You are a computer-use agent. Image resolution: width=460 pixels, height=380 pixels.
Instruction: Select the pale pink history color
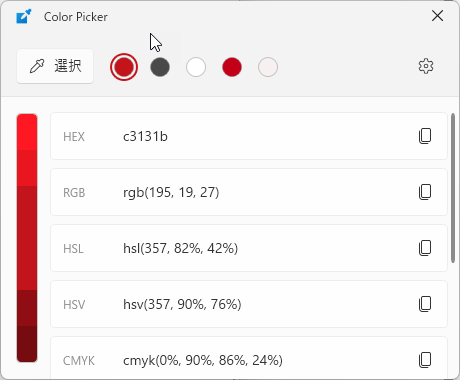[268, 67]
